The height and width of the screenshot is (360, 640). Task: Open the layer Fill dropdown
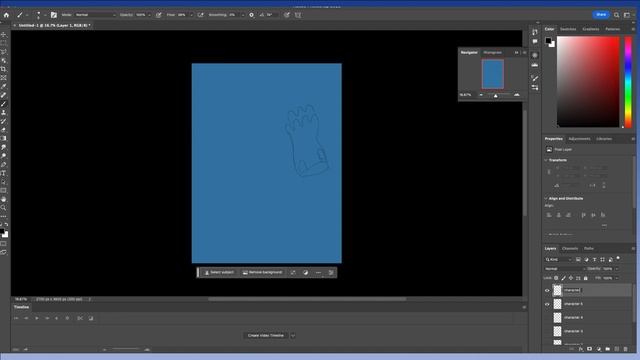coord(616,278)
